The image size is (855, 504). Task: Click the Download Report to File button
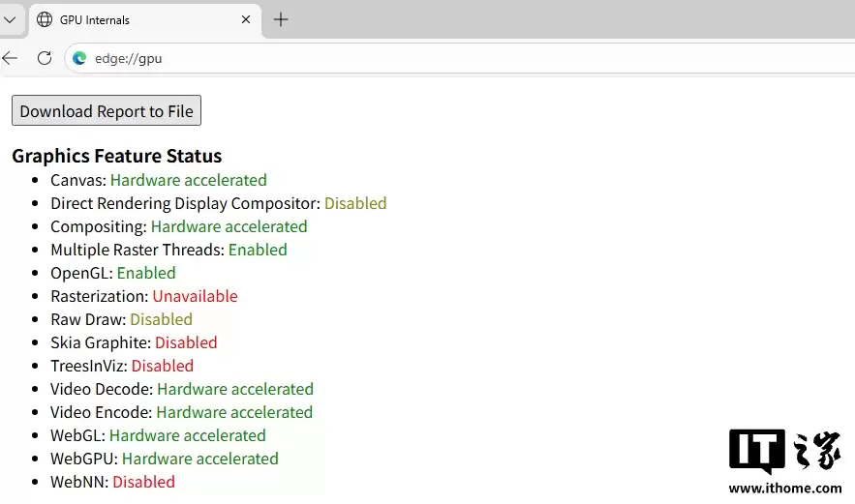pyautogui.click(x=107, y=111)
